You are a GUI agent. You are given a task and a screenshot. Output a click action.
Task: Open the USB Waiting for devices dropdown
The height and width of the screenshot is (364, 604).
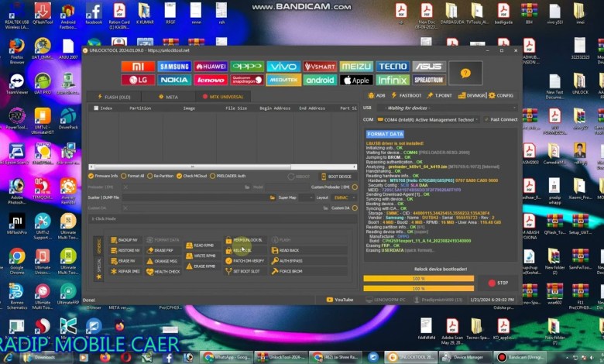pyautogui.click(x=447, y=108)
